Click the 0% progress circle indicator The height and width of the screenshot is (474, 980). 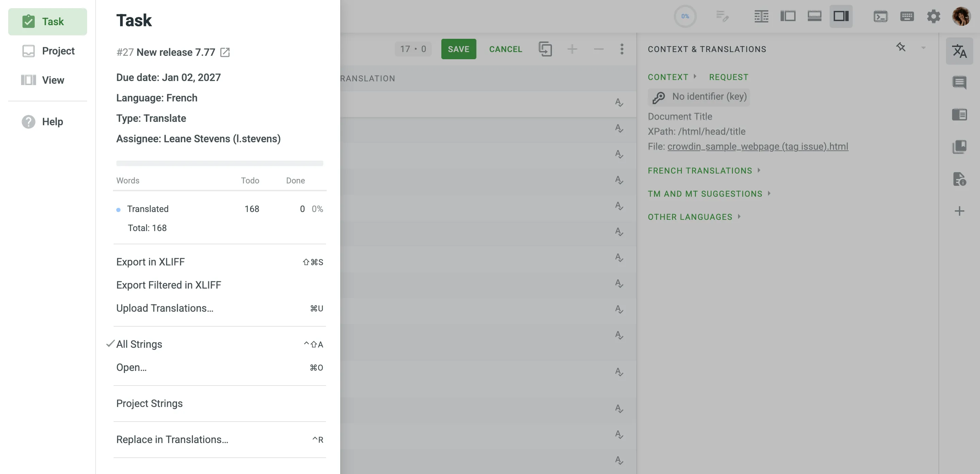pos(685,16)
